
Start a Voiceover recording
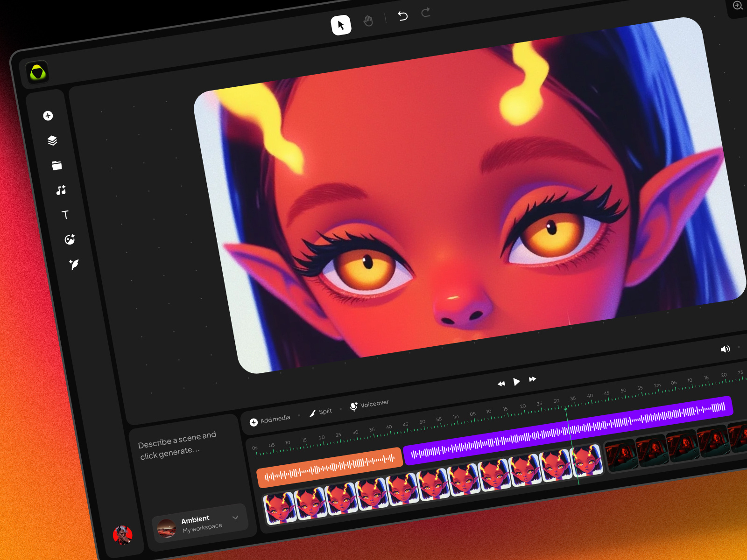[369, 405]
